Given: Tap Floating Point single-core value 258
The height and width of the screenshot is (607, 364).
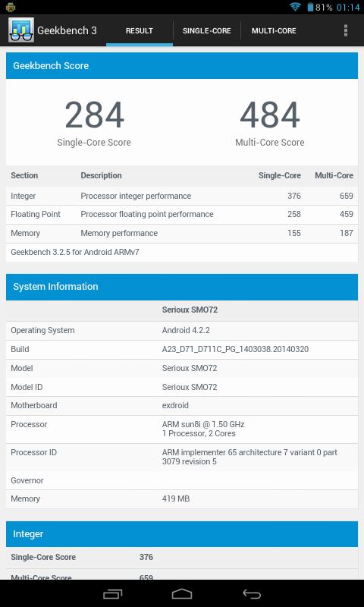Looking at the screenshot, I should [294, 214].
